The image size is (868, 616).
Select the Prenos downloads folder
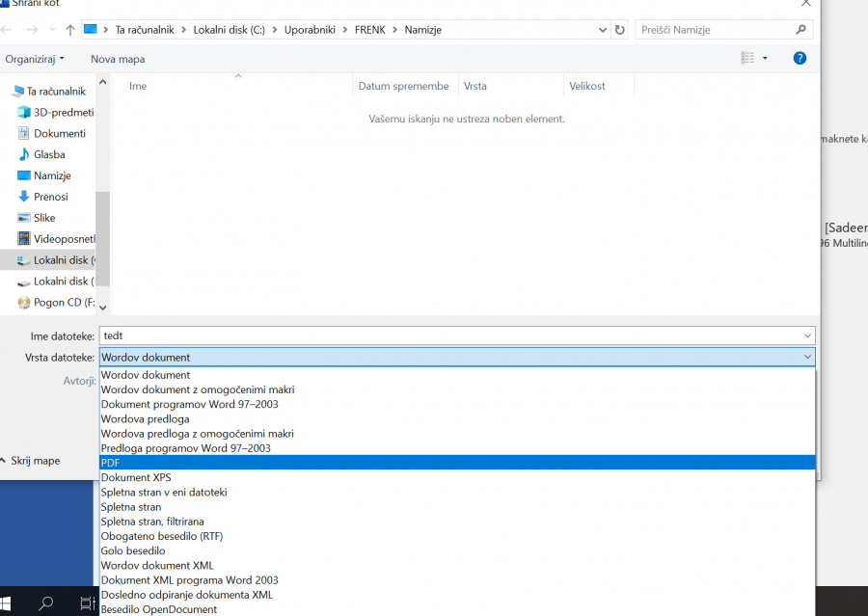[x=50, y=197]
